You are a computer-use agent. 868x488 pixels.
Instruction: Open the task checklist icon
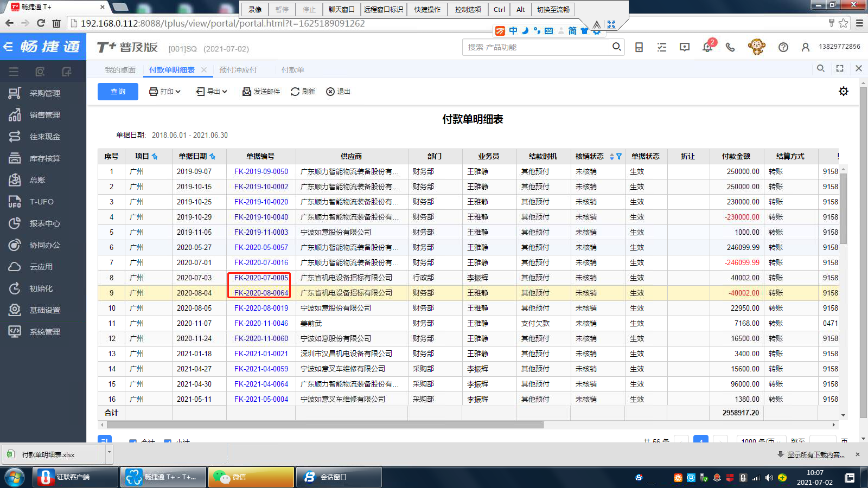tap(662, 47)
